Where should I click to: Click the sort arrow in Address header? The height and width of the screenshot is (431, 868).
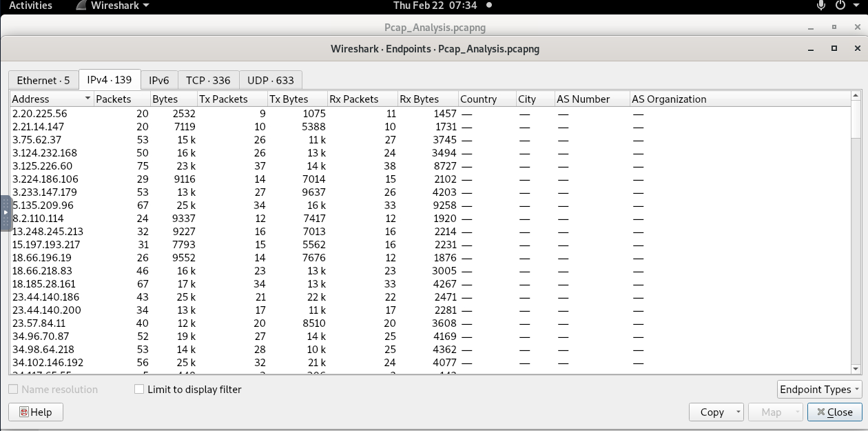coord(87,99)
